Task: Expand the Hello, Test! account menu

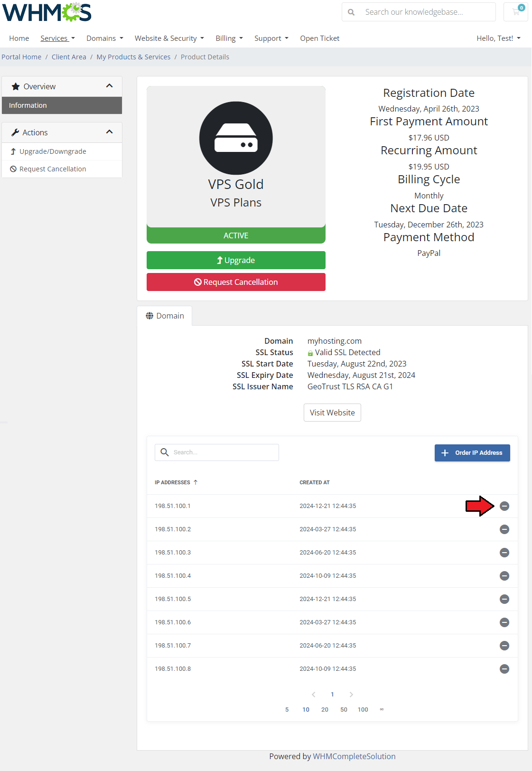Action: [498, 38]
